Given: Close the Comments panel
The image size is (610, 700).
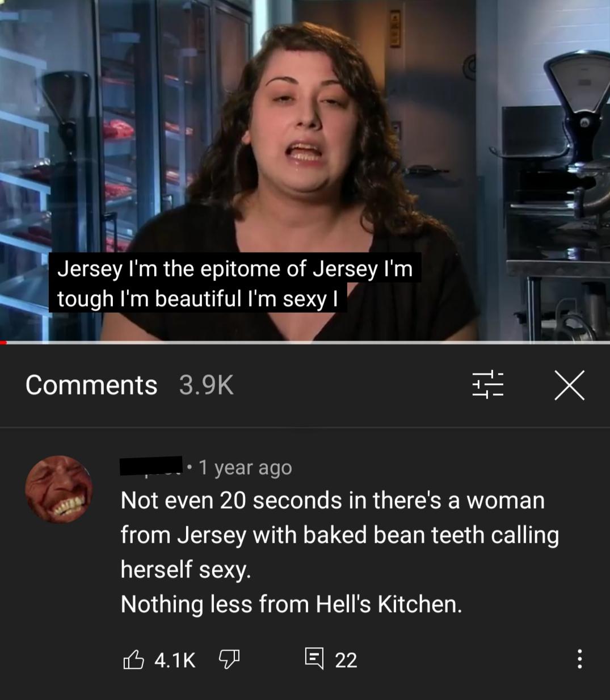Looking at the screenshot, I should pos(569,385).
